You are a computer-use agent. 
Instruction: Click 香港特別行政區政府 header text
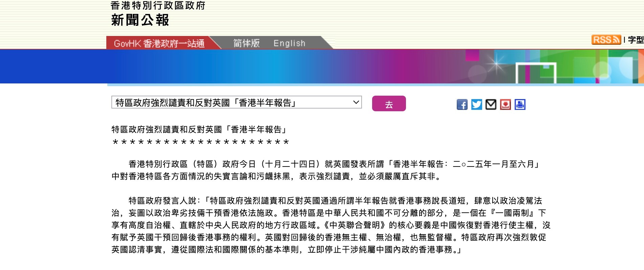[x=158, y=5]
